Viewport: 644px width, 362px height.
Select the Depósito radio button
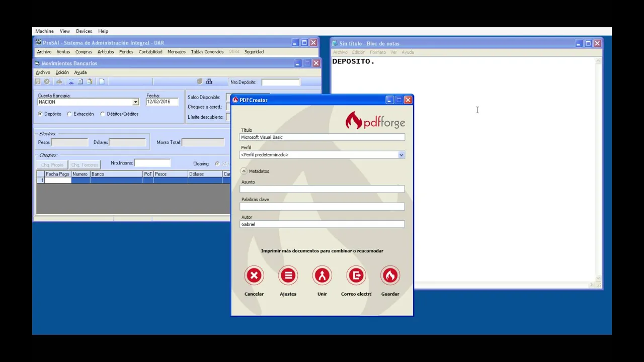pos(40,114)
